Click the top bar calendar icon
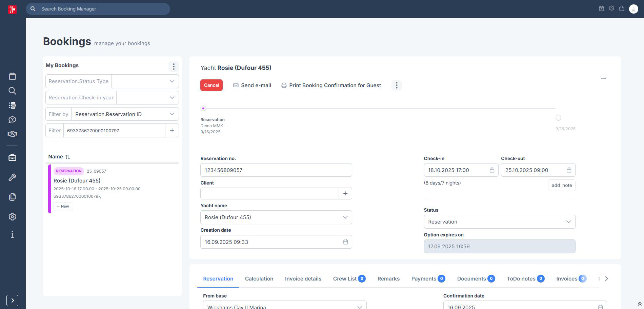 point(601,8)
